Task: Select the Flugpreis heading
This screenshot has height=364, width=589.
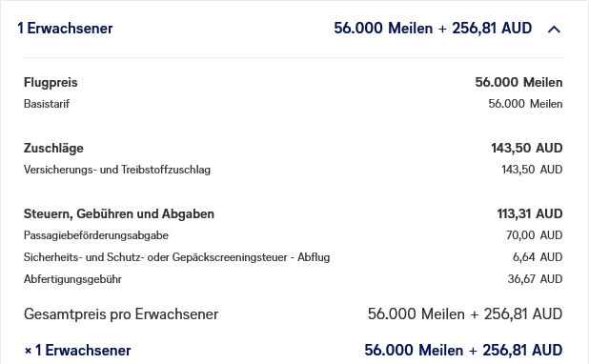Action: click(x=51, y=82)
